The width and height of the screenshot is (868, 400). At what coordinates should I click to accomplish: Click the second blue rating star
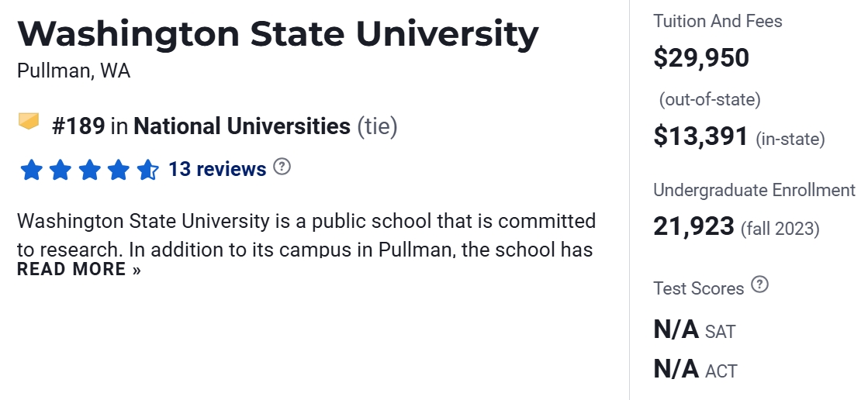61,170
